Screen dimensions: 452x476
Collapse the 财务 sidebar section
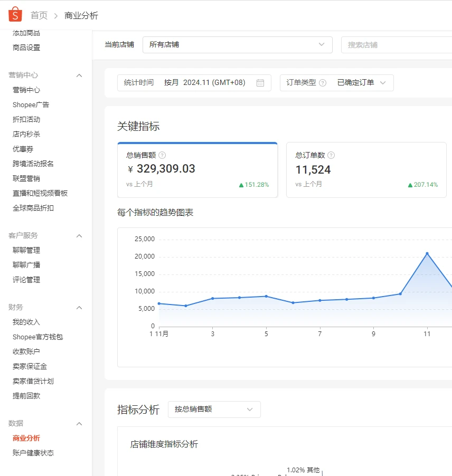click(79, 307)
